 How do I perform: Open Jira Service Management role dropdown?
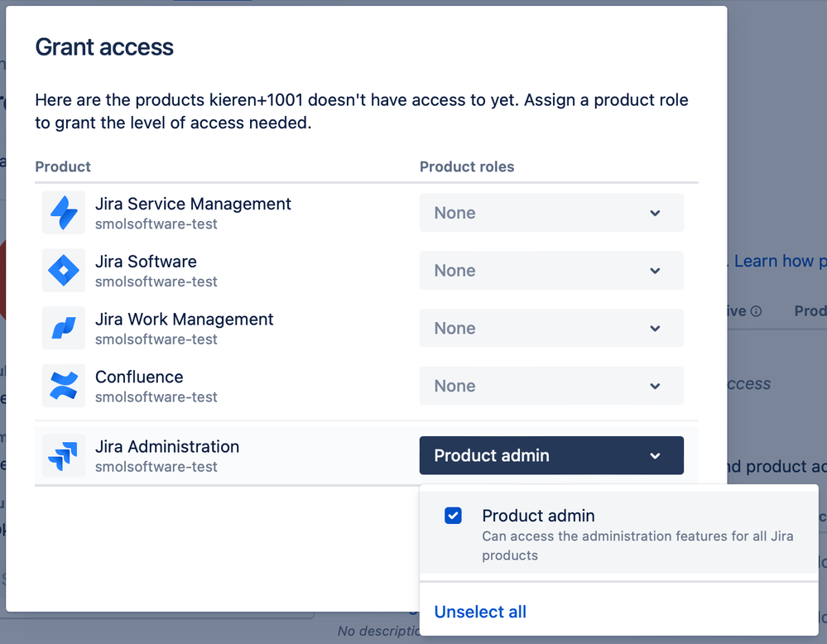coord(551,213)
